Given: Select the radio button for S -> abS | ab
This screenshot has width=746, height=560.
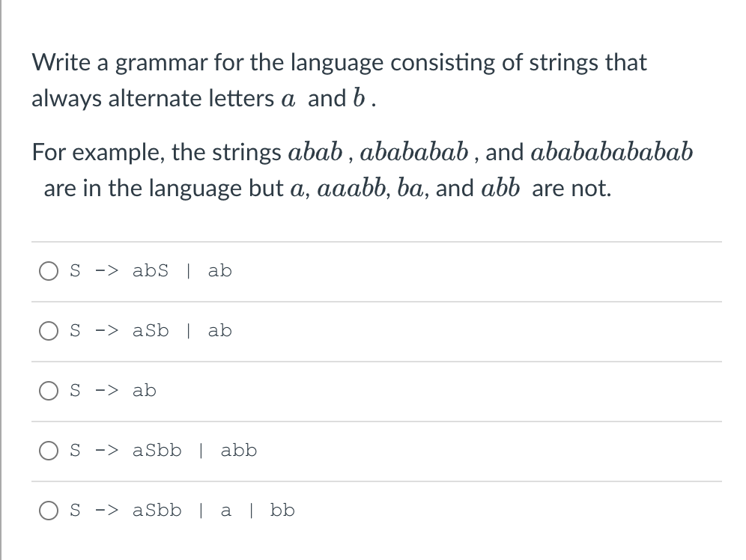Looking at the screenshot, I should [49, 271].
